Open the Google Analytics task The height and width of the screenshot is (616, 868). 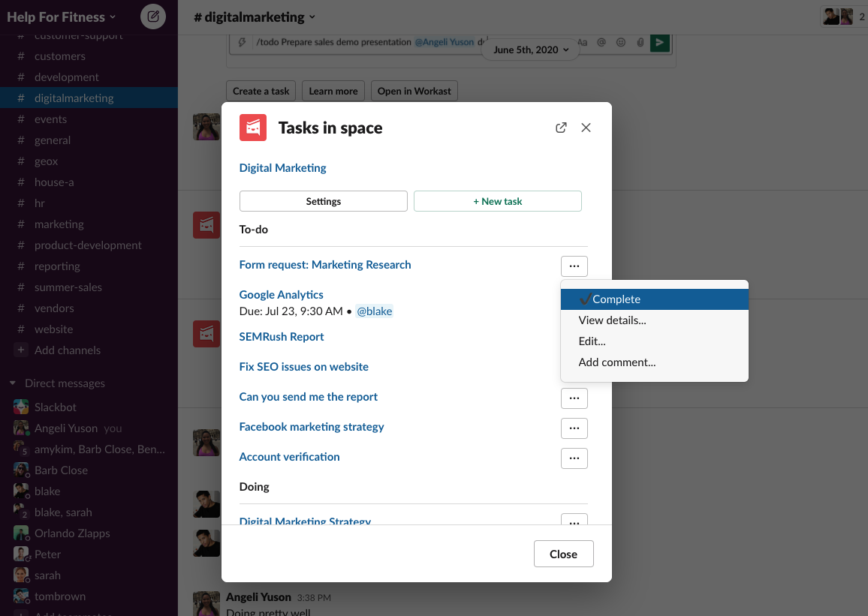282,295
